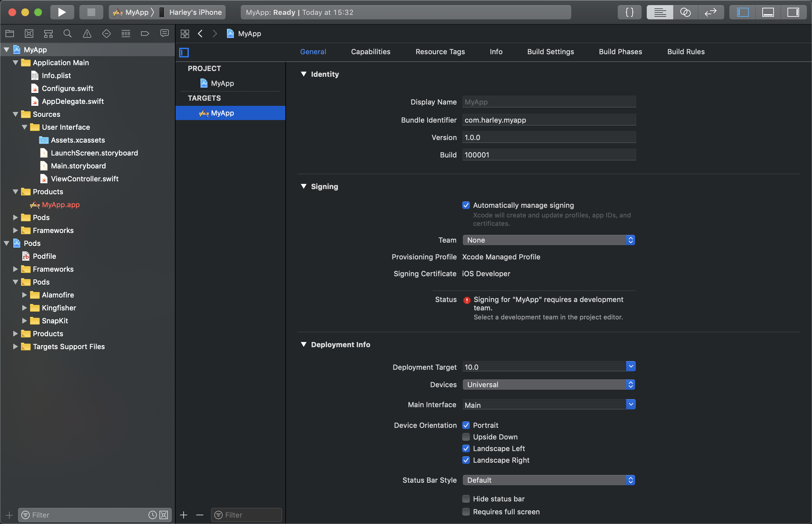This screenshot has height=524, width=812.
Task: Open the Breakpoint navigator icon
Action: [x=145, y=33]
